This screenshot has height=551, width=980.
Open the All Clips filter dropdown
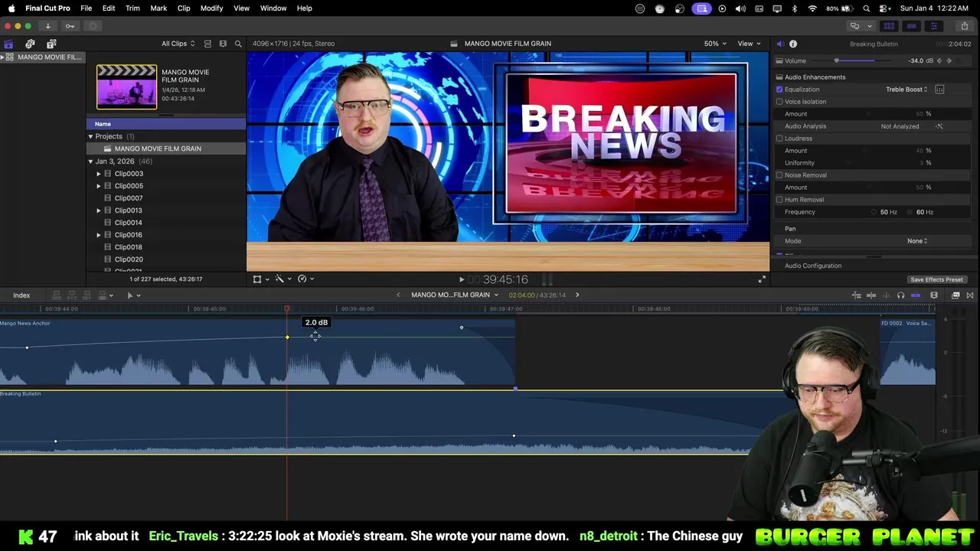(178, 44)
